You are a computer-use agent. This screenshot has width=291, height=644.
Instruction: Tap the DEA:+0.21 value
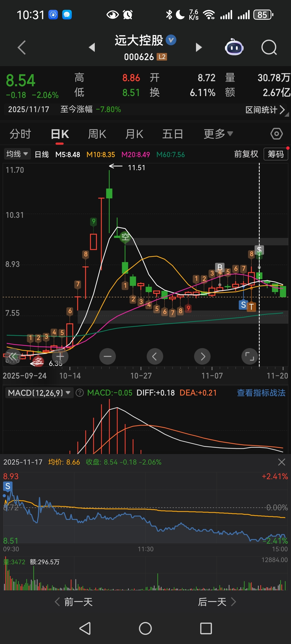[x=198, y=393]
